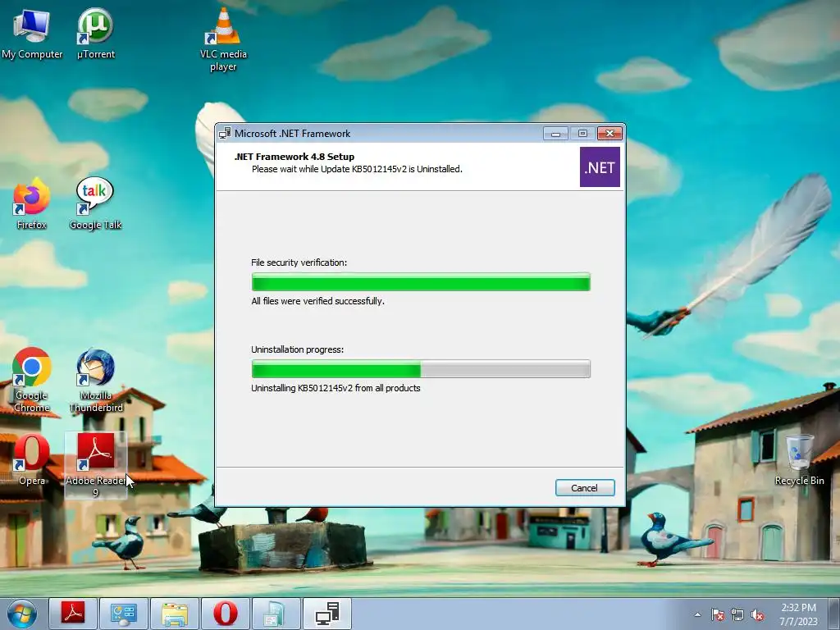Click the File security verification progress bar

pos(421,282)
